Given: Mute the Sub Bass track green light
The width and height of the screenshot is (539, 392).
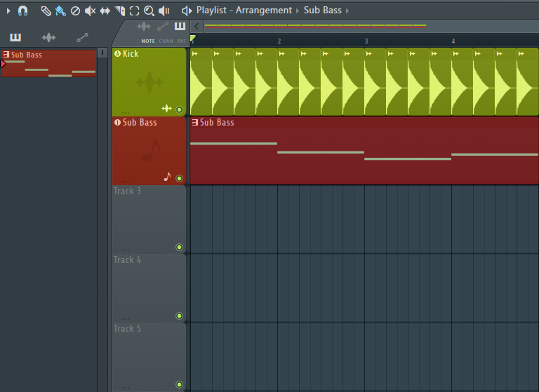Looking at the screenshot, I should tap(179, 178).
